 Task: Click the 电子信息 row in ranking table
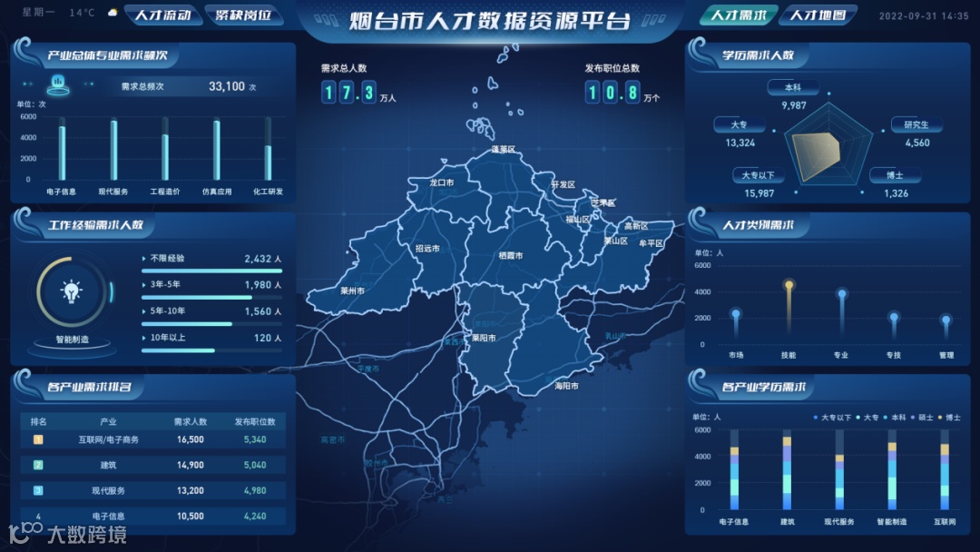153,516
